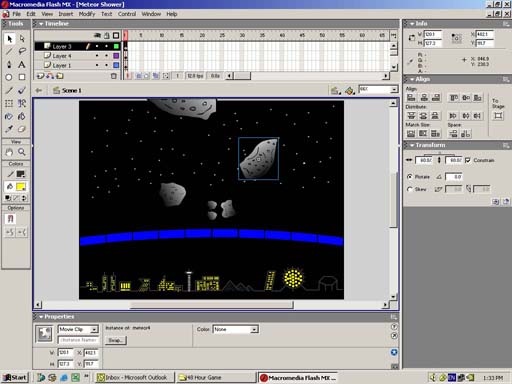Open the yellow fill color swatch
The height and width of the screenshot is (384, 512).
click(21, 187)
